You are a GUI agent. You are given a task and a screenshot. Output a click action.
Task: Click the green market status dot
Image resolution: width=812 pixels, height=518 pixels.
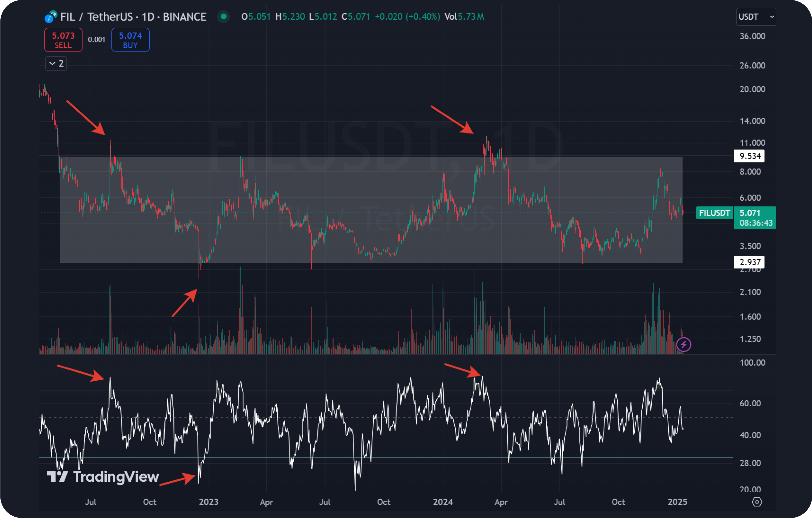point(223,16)
